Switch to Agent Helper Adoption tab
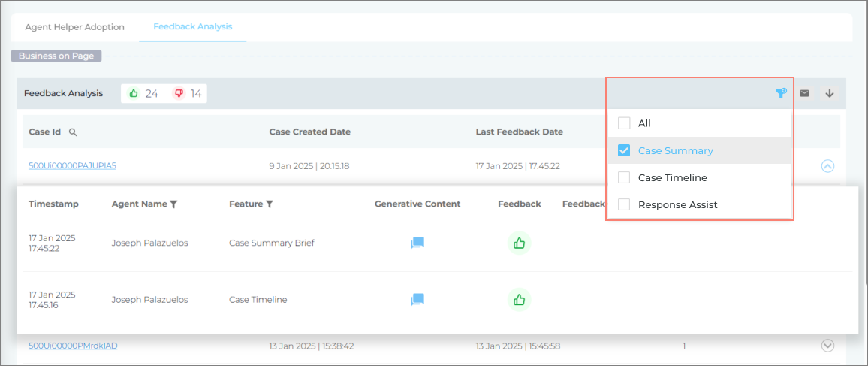Image resolution: width=868 pixels, height=366 pixels. click(x=74, y=26)
